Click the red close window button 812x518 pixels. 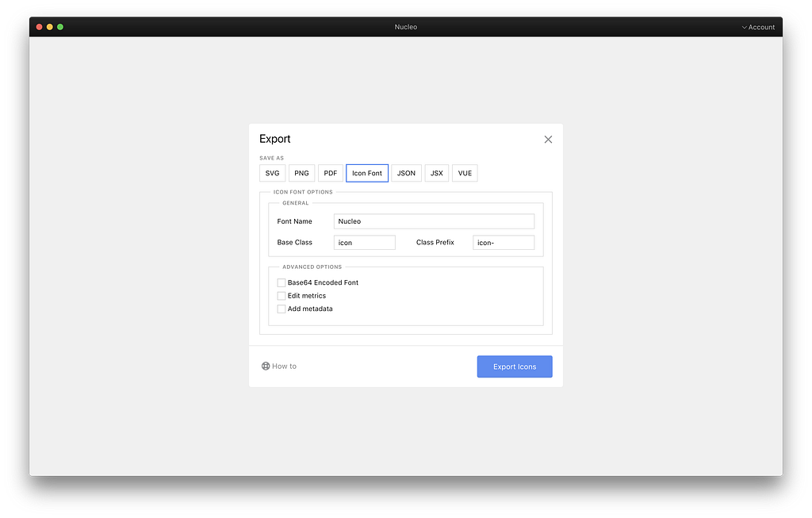click(x=40, y=27)
